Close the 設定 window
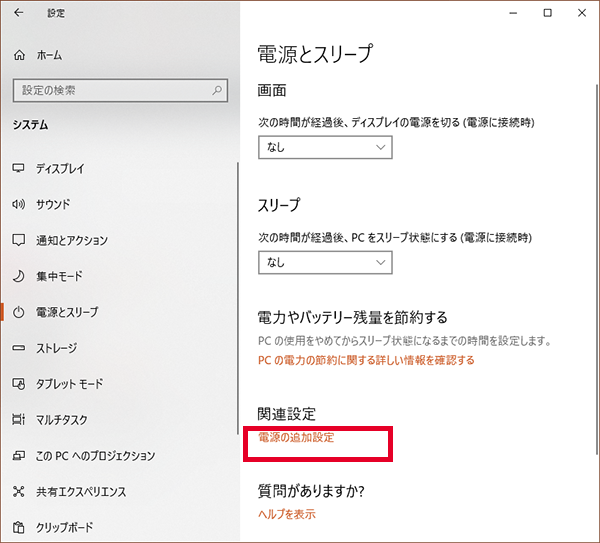This screenshot has width=600, height=543. click(x=582, y=13)
